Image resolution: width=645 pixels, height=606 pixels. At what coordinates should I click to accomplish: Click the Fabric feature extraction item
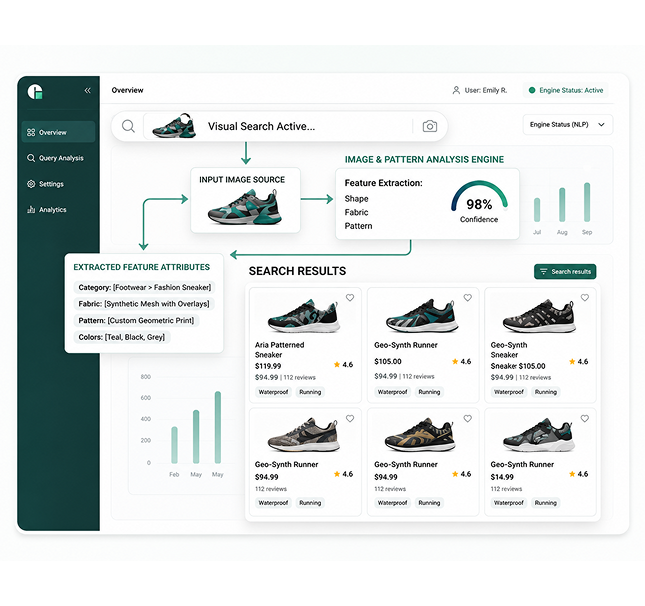point(356,212)
